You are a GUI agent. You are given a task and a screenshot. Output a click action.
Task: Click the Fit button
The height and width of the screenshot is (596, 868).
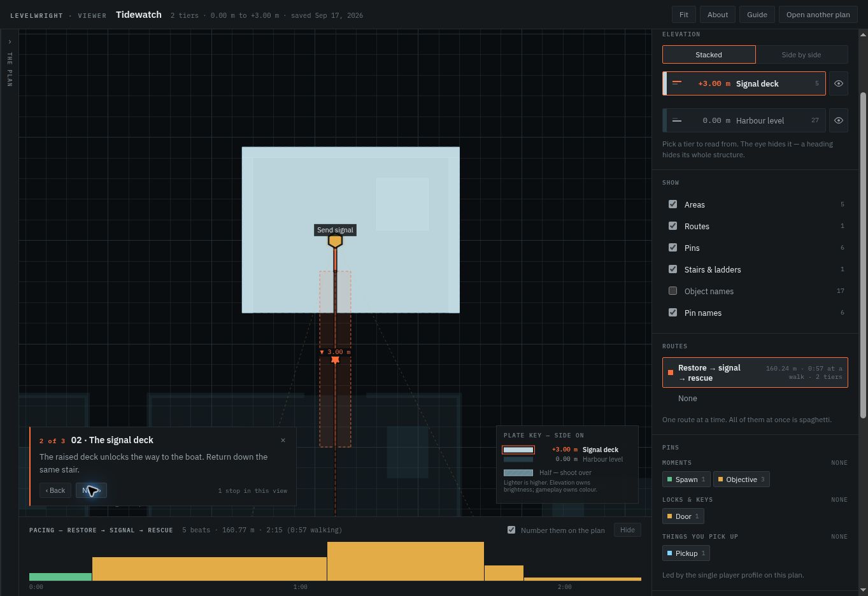(683, 15)
